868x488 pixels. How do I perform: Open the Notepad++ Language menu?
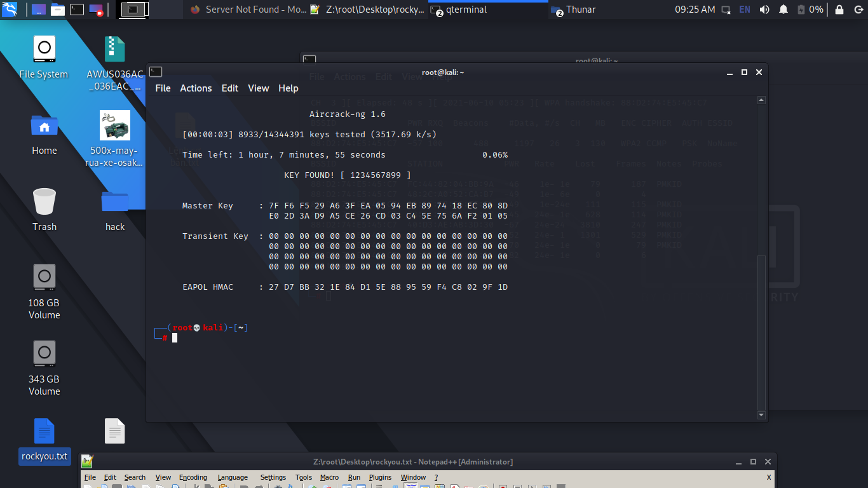tap(233, 477)
